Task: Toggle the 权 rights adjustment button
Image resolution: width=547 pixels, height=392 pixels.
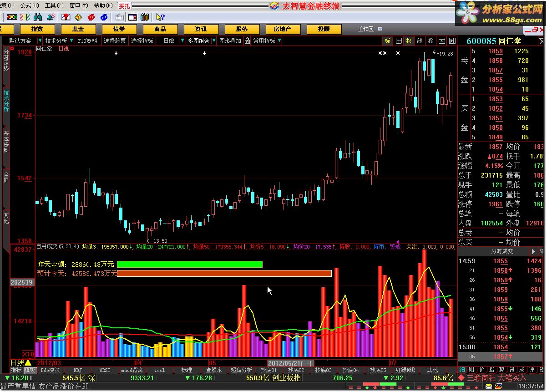Action: [409, 41]
